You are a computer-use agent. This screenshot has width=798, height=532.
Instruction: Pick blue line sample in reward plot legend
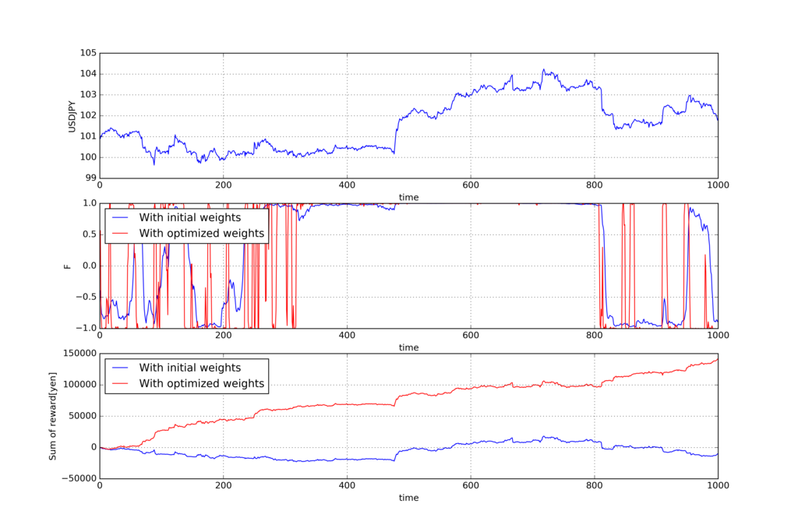[120, 368]
